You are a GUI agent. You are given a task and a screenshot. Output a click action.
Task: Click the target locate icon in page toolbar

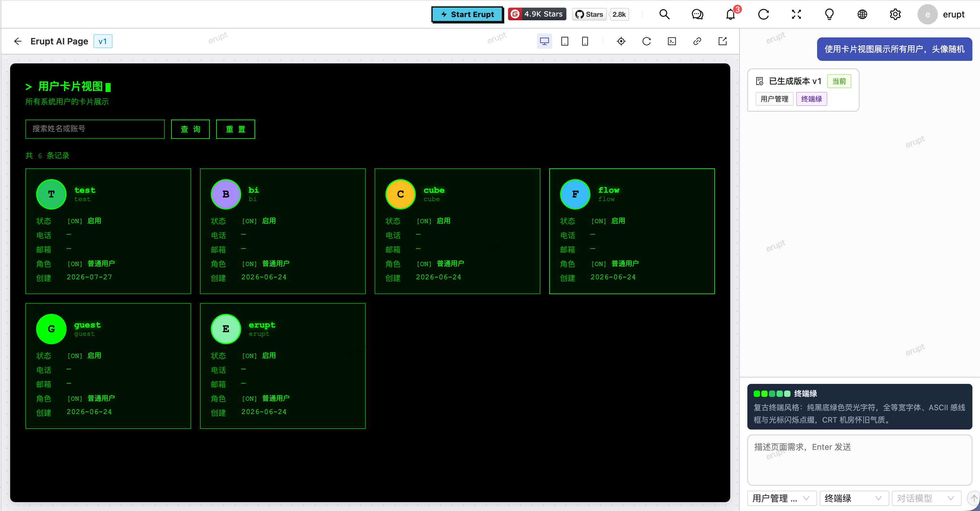(x=621, y=41)
